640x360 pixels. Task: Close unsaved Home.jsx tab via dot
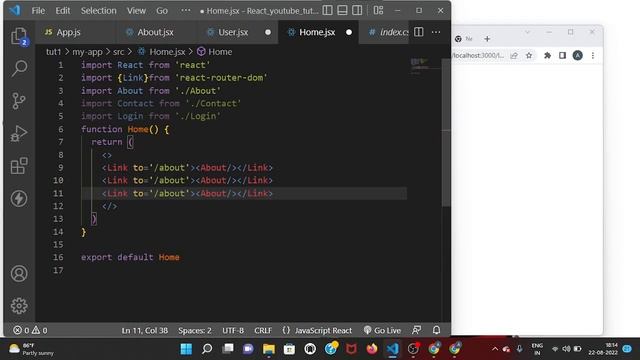(349, 32)
